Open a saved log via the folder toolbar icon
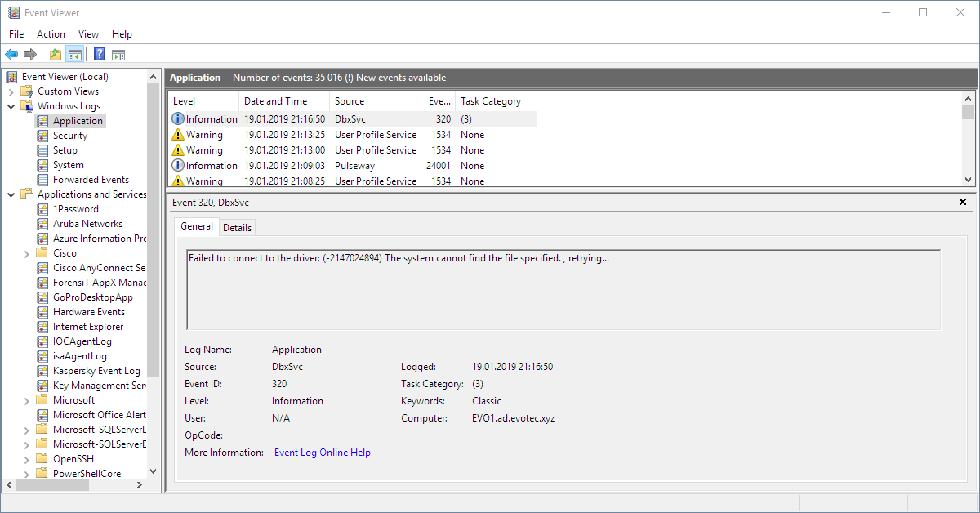The image size is (980, 513). coord(54,54)
